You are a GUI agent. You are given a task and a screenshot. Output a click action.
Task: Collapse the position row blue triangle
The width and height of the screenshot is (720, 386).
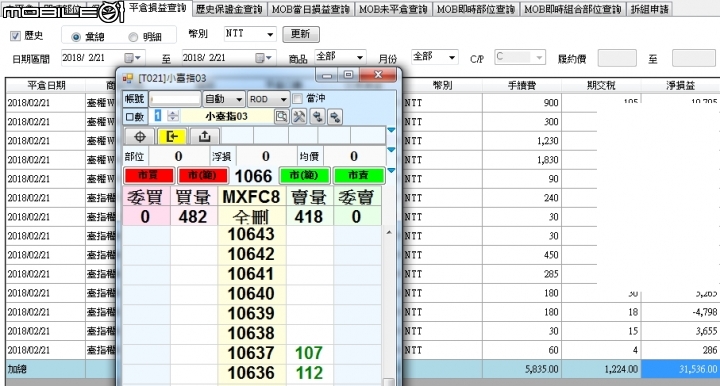pos(391,150)
